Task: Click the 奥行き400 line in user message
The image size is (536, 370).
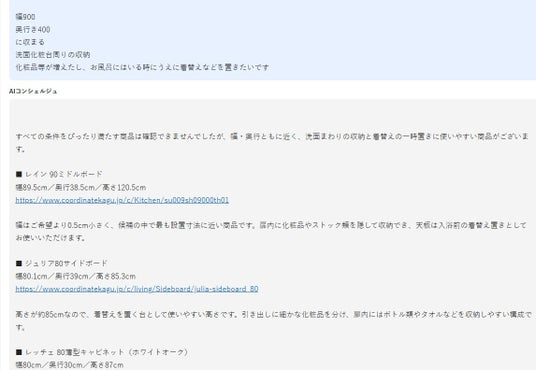Action: (x=33, y=29)
